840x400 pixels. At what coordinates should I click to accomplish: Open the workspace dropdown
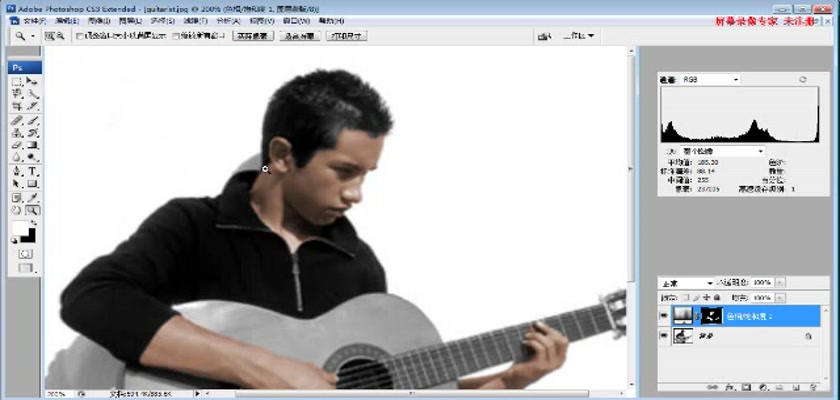579,36
